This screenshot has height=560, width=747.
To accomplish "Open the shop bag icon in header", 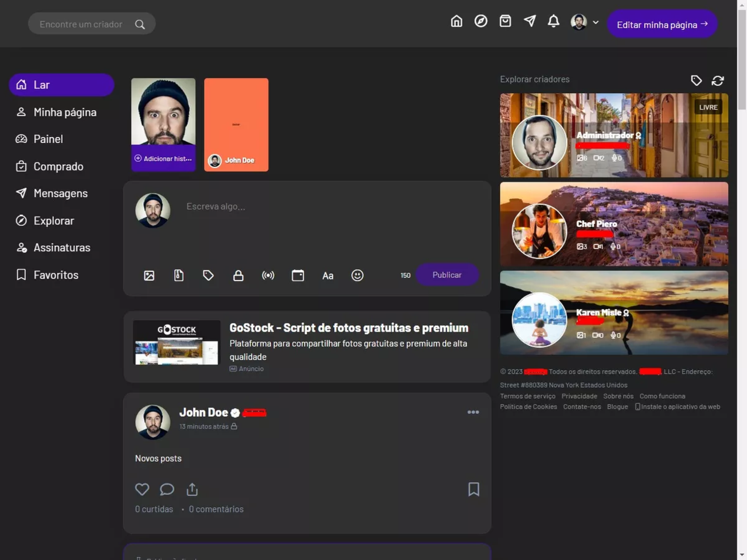I will 505,21.
